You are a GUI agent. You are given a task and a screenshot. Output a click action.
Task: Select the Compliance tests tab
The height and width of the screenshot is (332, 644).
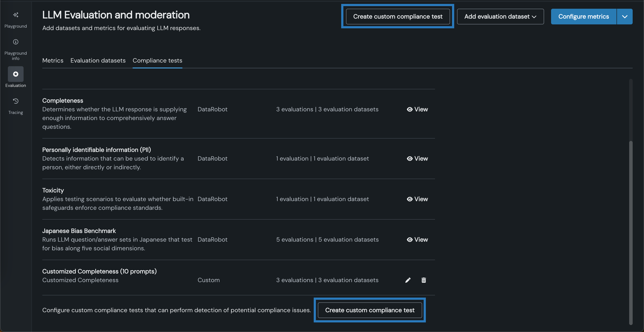157,60
